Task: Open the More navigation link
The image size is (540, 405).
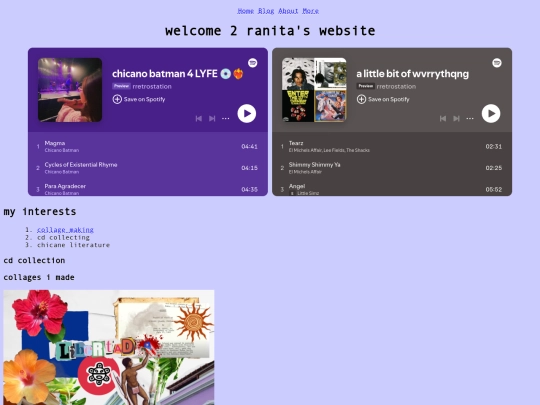Action: click(310, 11)
